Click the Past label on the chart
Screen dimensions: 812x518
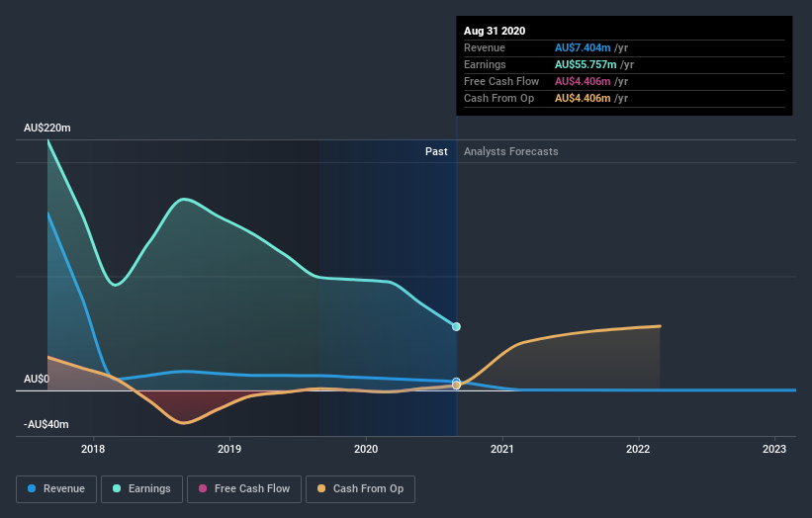click(x=436, y=151)
